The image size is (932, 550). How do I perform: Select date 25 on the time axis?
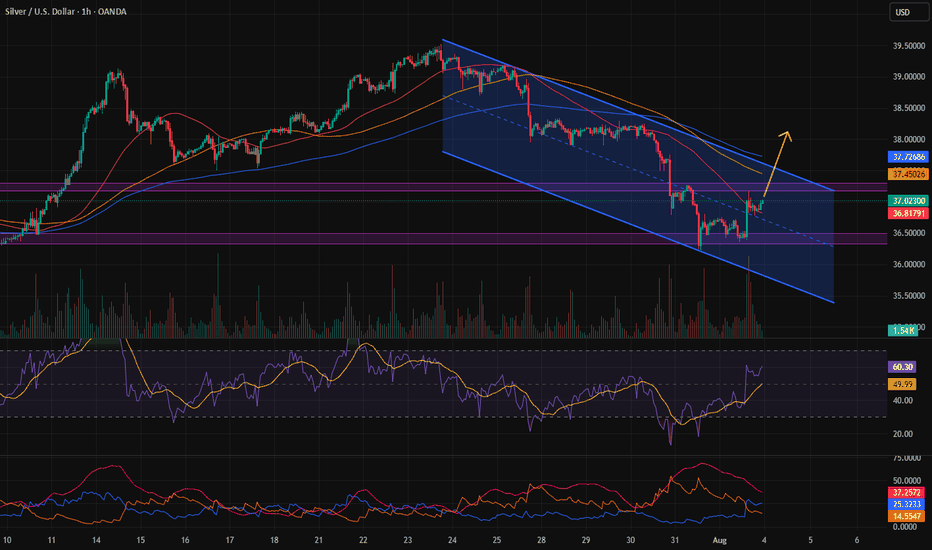tap(497, 540)
